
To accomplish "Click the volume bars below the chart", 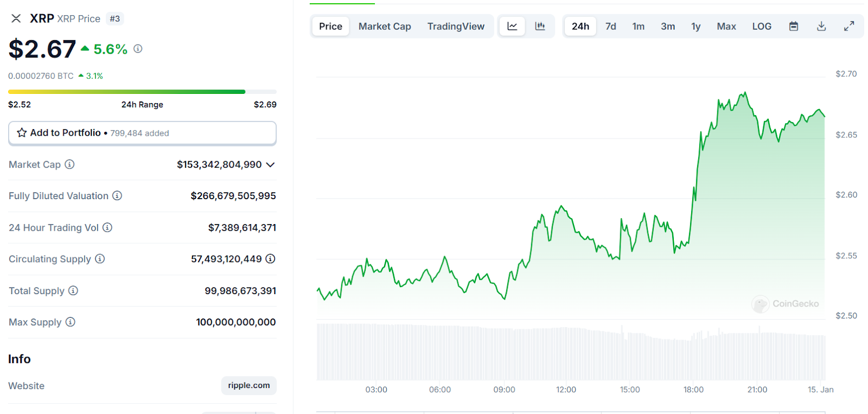I will coord(571,352).
